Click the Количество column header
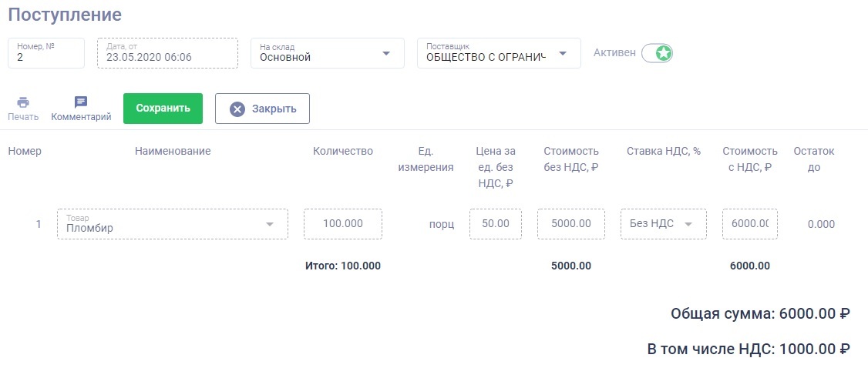The height and width of the screenshot is (368, 868). point(343,151)
